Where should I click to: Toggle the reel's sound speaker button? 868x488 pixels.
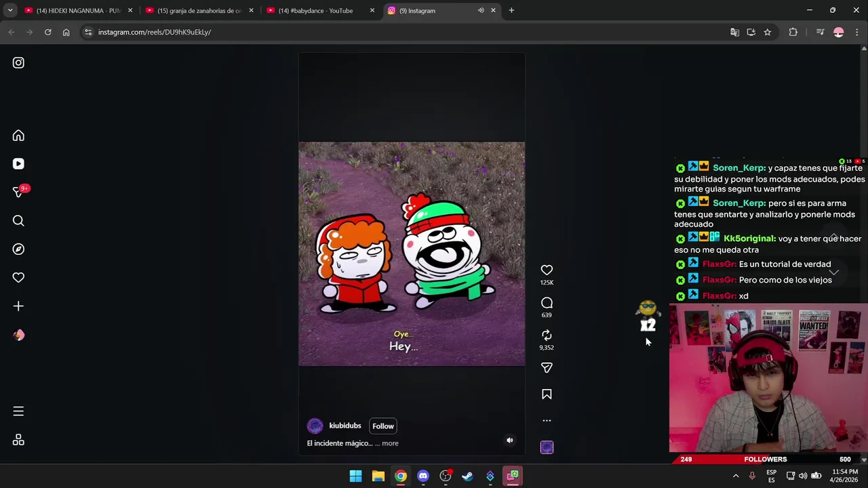coord(510,440)
